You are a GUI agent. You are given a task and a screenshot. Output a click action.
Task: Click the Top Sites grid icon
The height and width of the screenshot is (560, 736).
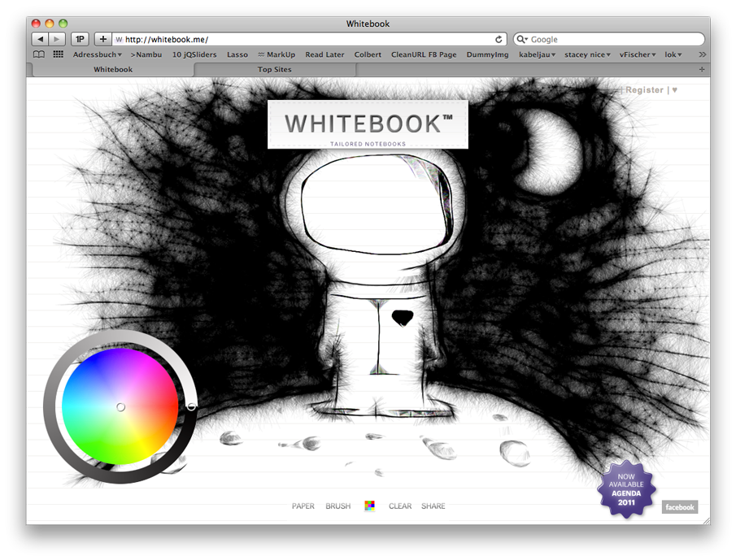57,54
